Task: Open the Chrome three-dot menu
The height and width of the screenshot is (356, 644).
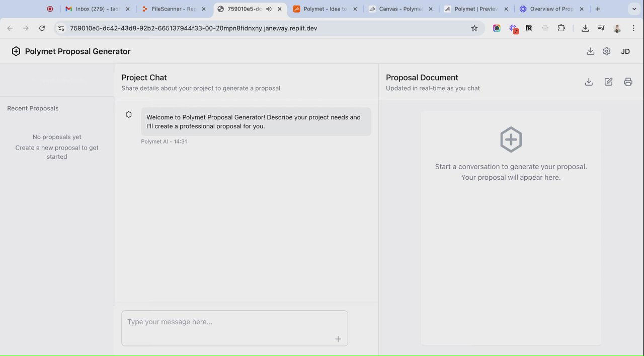Action: pyautogui.click(x=633, y=28)
